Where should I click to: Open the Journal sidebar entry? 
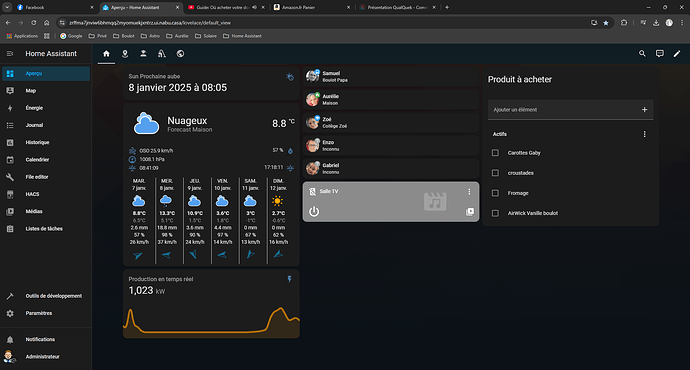coord(46,125)
